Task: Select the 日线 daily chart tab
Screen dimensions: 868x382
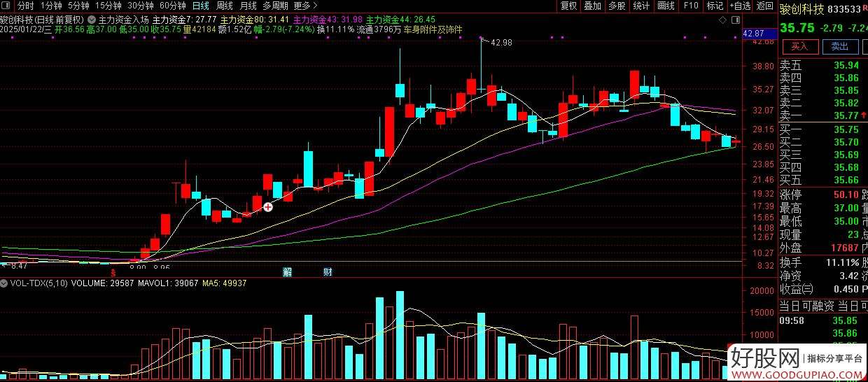Action: [x=201, y=6]
